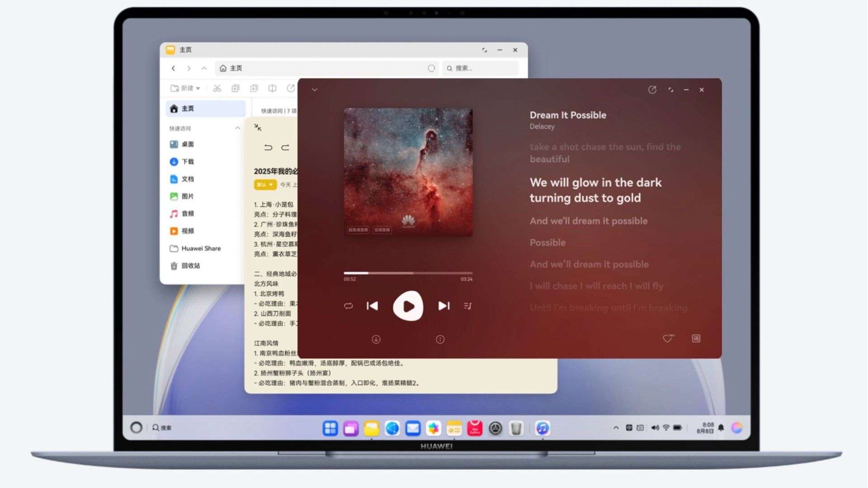Seek in the song progress bar

(x=408, y=273)
